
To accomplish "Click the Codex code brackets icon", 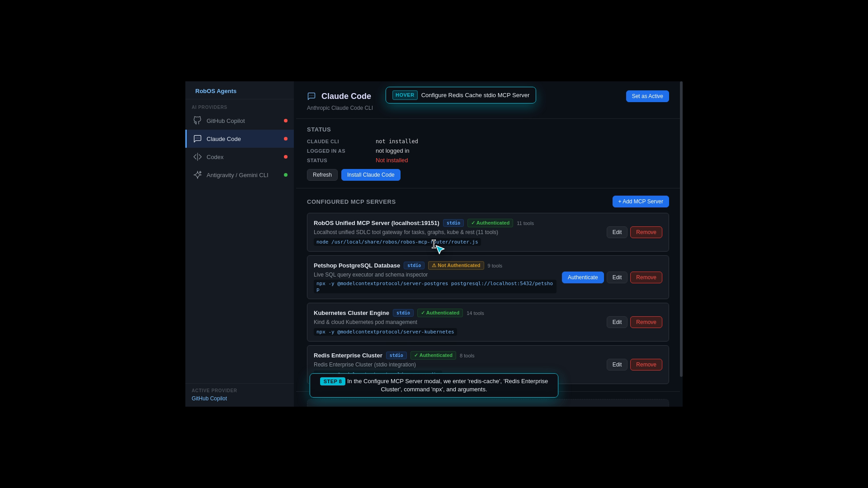I will (198, 157).
